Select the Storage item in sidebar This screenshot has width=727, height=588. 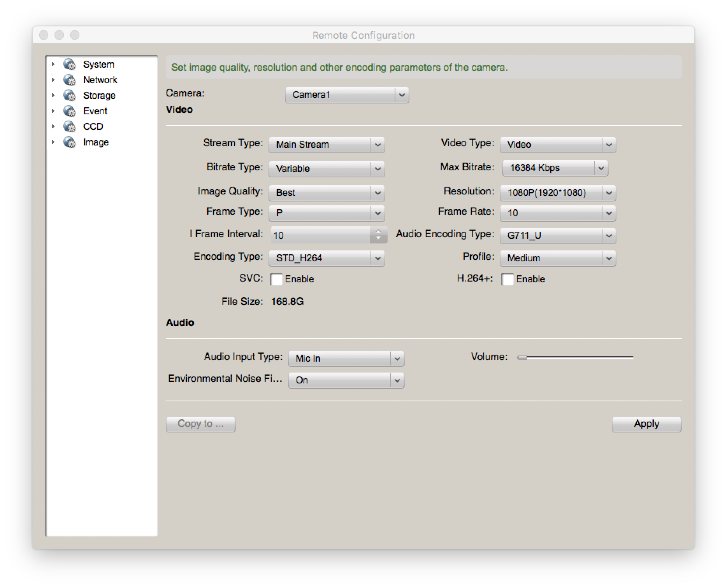pos(99,95)
